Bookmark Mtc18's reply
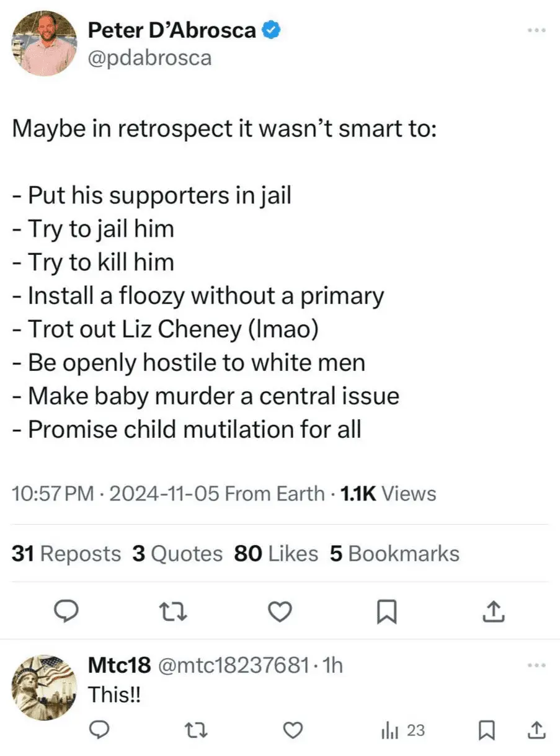 [486, 731]
